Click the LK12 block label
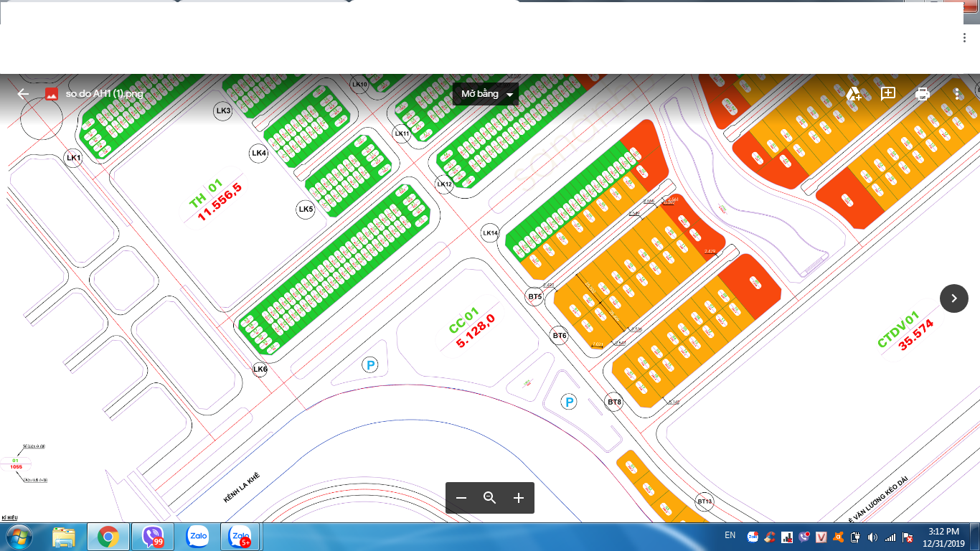980x551 pixels. (445, 184)
